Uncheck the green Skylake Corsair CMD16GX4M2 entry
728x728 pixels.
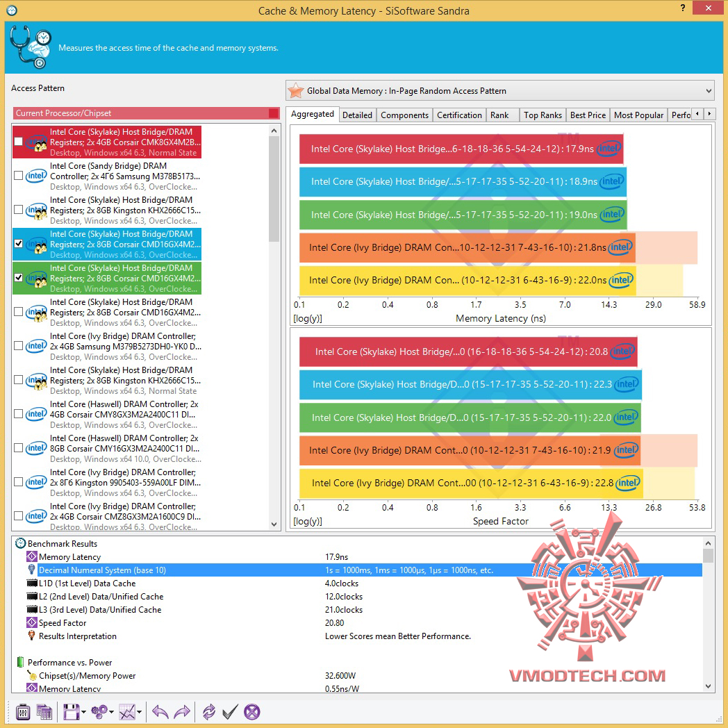point(19,278)
